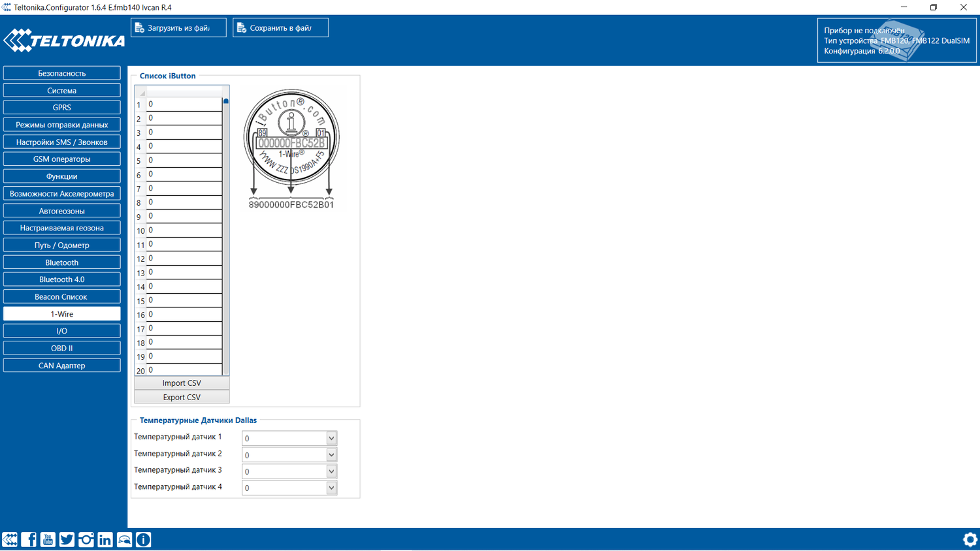Click iButton list row 5 field
980x551 pixels.
click(184, 160)
